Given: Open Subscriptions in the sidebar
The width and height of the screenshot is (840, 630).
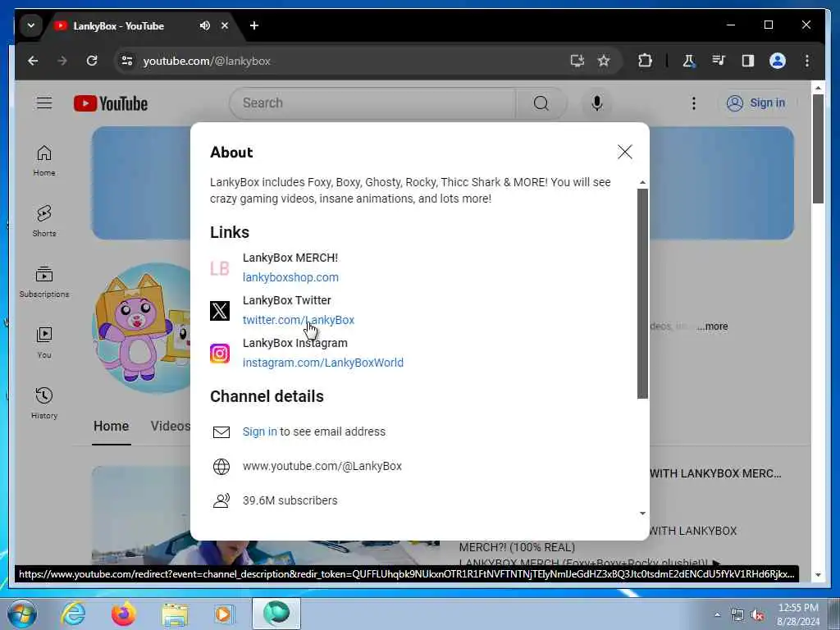Looking at the screenshot, I should pyautogui.click(x=44, y=282).
